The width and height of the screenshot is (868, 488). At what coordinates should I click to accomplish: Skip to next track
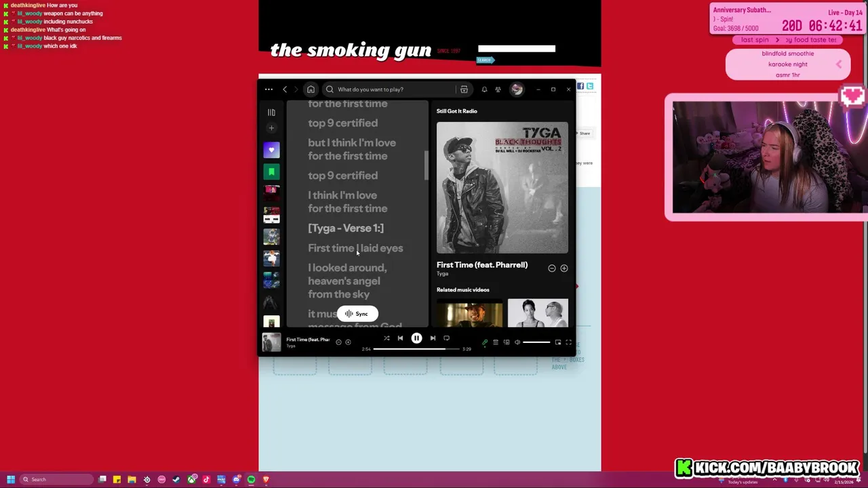coord(433,338)
